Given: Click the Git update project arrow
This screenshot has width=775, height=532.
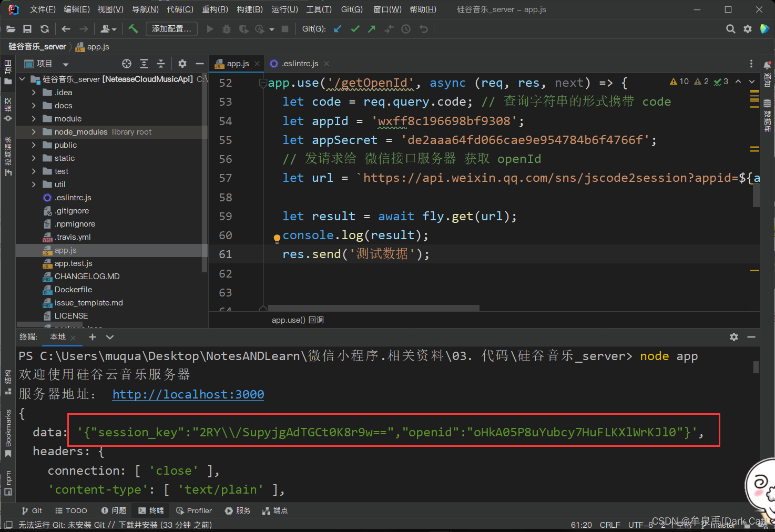Looking at the screenshot, I should (338, 29).
